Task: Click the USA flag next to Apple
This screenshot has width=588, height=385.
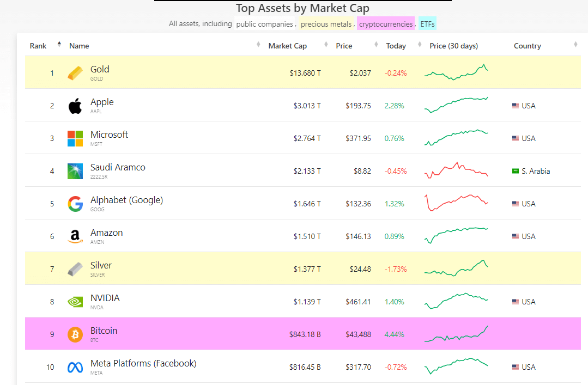Action: point(515,105)
